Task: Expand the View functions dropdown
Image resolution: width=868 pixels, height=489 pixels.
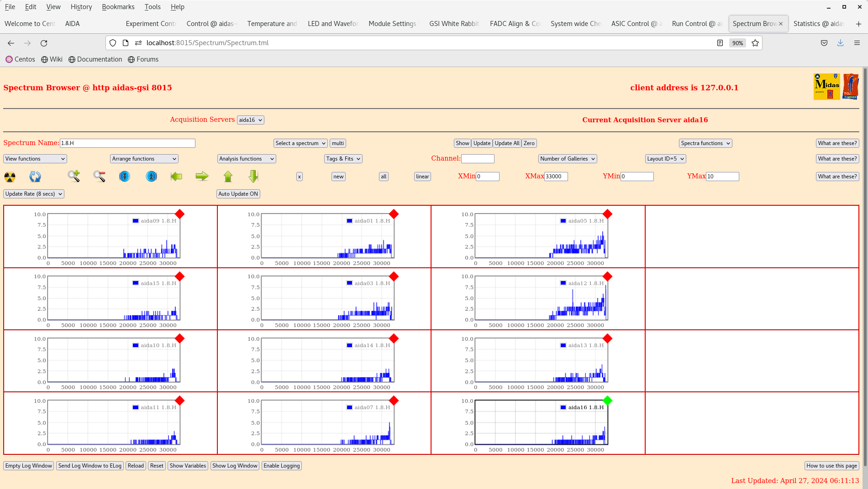Action: 35,159
